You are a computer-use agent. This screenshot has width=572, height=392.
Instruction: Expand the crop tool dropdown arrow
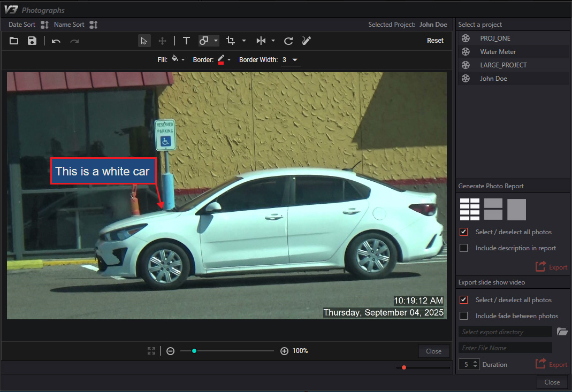[x=243, y=41]
